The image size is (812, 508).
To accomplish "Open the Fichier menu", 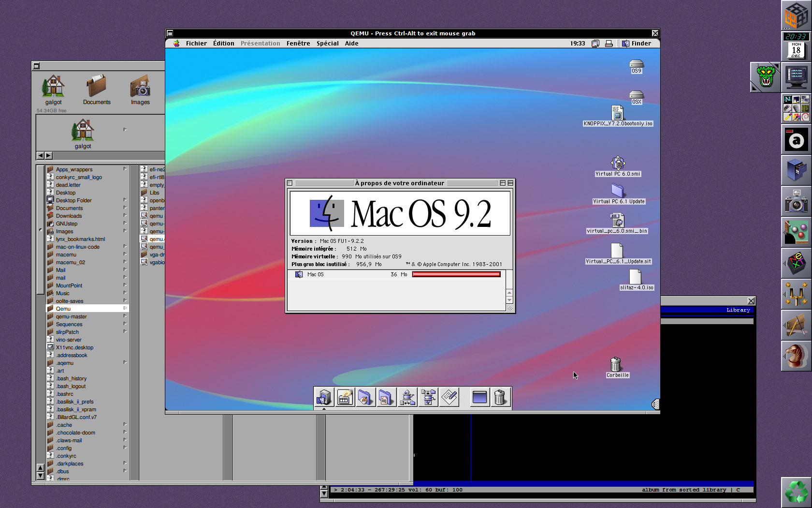I will click(x=196, y=43).
